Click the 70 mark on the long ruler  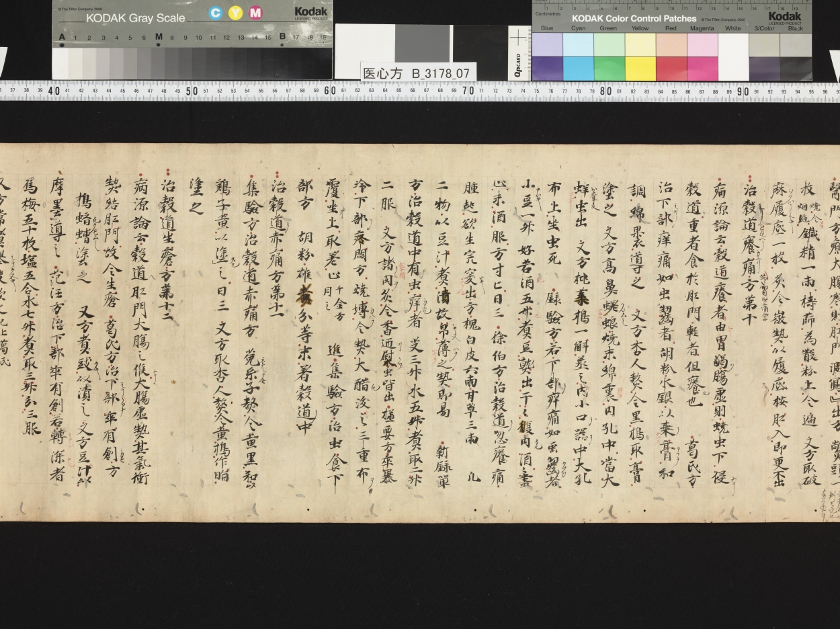tap(468, 91)
